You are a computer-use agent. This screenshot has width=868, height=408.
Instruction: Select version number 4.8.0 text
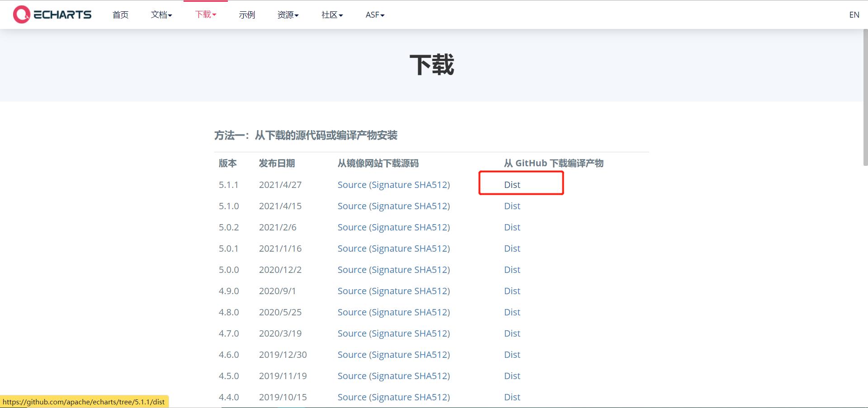coord(228,312)
